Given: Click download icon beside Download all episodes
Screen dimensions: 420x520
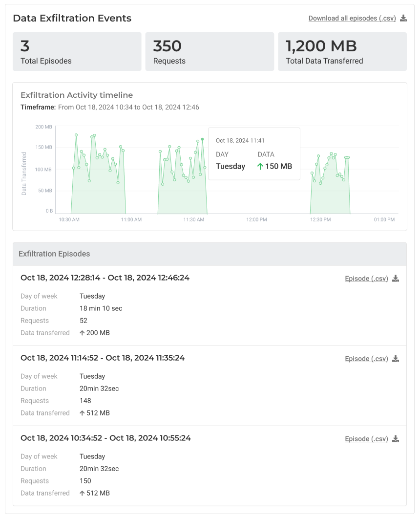Looking at the screenshot, I should click(x=403, y=19).
